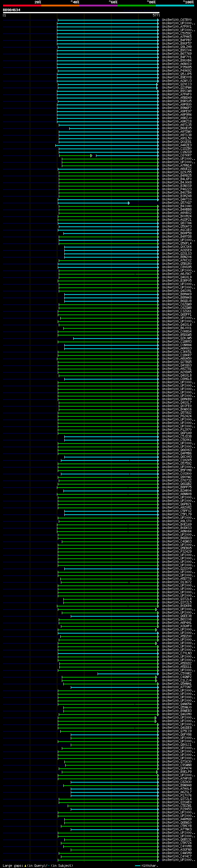Select hit UniRef100_Q01E81
Image resolution: width=197 pixels, height=868 pixels.
(x=176, y=142)
